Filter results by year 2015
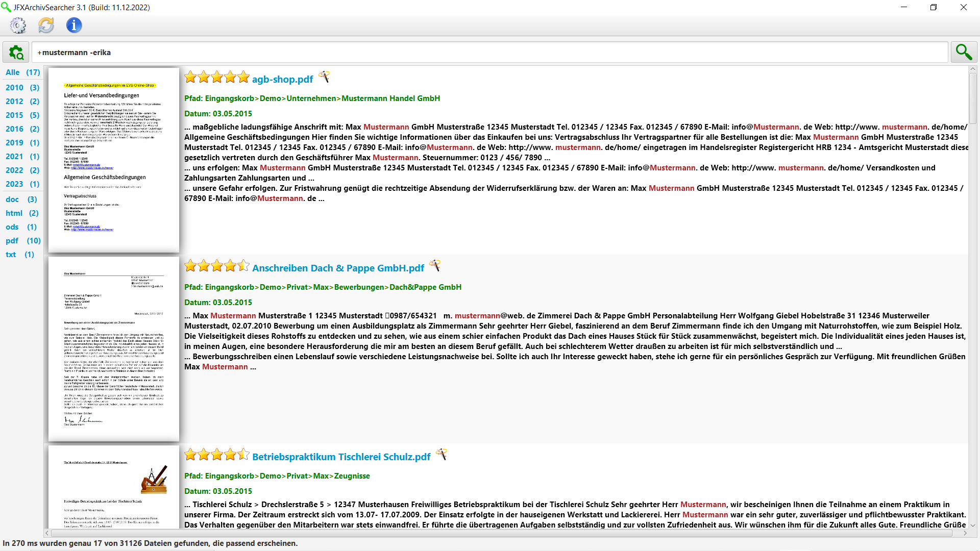 [22, 115]
